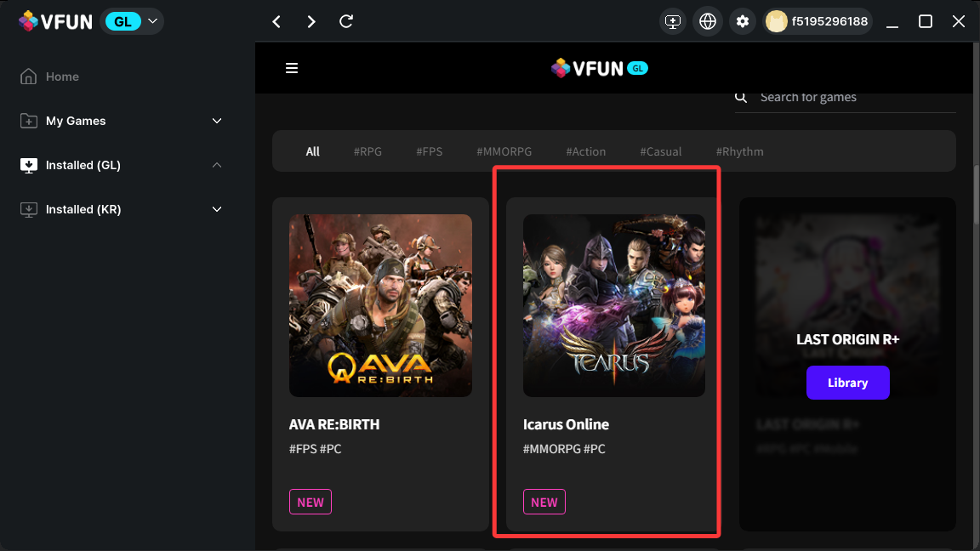The image size is (980, 551).
Task: Click the #FPS #PC tags text
Action: (x=315, y=449)
